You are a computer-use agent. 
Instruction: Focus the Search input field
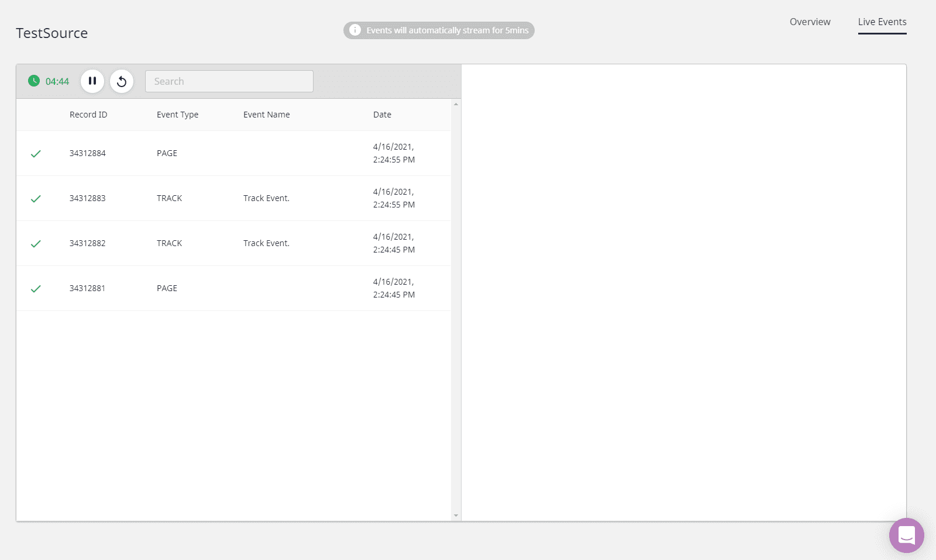(x=229, y=81)
